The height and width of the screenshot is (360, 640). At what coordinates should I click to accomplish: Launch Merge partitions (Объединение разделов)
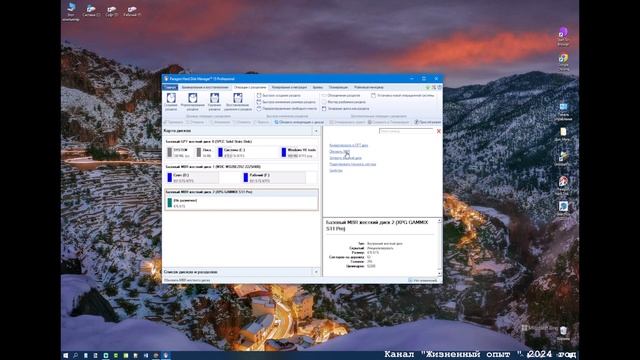click(x=341, y=96)
